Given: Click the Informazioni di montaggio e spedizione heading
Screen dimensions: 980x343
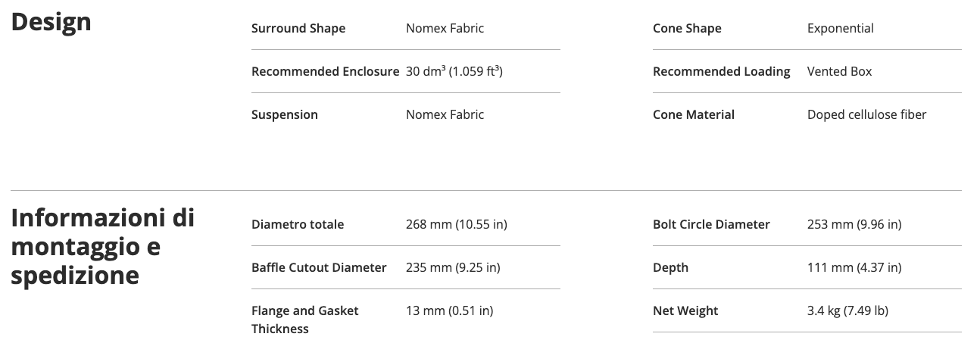Looking at the screenshot, I should click(102, 247).
